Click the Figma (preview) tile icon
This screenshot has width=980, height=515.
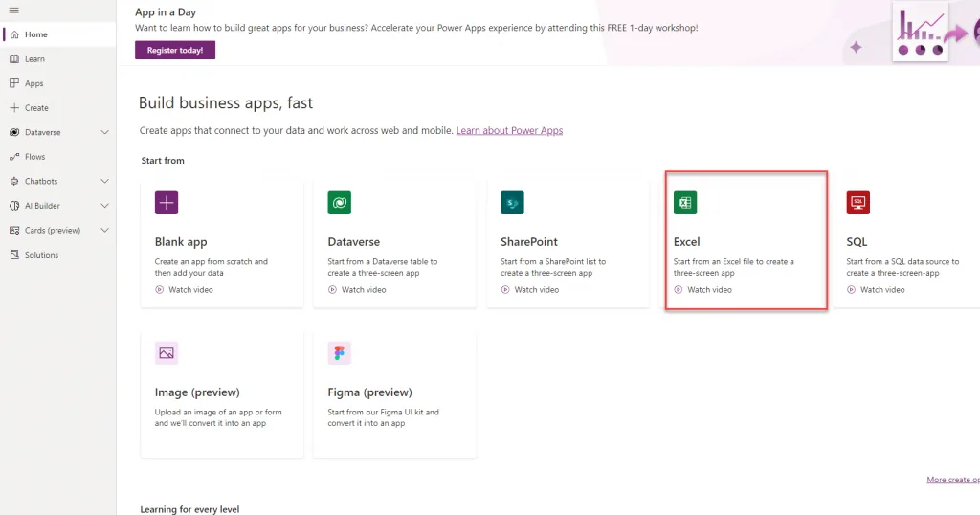coord(340,353)
